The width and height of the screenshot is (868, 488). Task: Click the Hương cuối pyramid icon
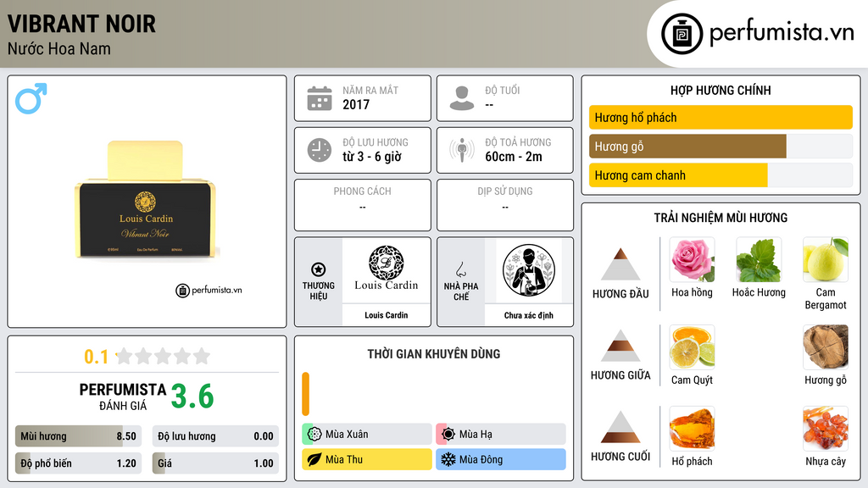620,427
